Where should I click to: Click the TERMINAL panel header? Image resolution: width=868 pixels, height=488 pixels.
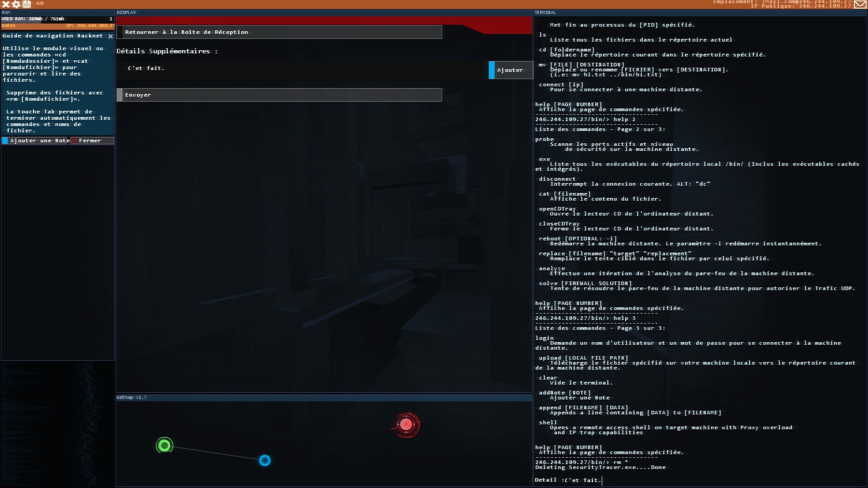(x=545, y=13)
